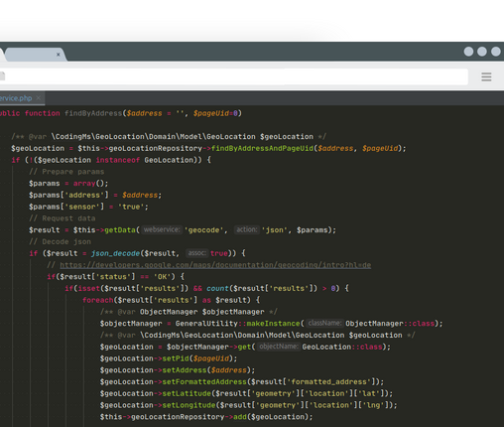Click the '// Request data' comment
504x427 pixels.
tap(63, 218)
